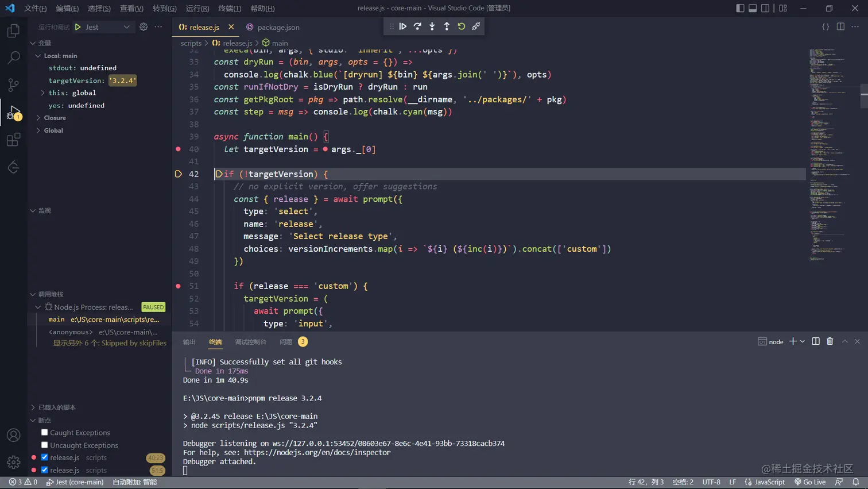Toggle Uncaught Exceptions checkbox
868x489 pixels.
pyautogui.click(x=45, y=445)
